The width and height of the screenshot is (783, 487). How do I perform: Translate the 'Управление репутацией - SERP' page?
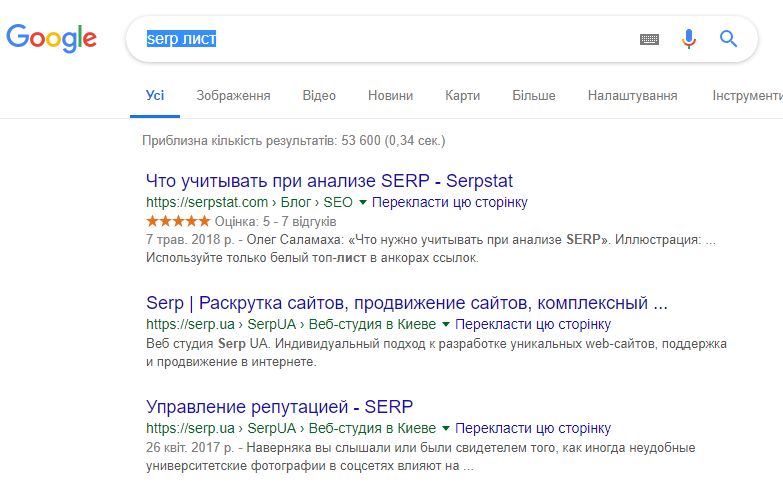(x=533, y=428)
